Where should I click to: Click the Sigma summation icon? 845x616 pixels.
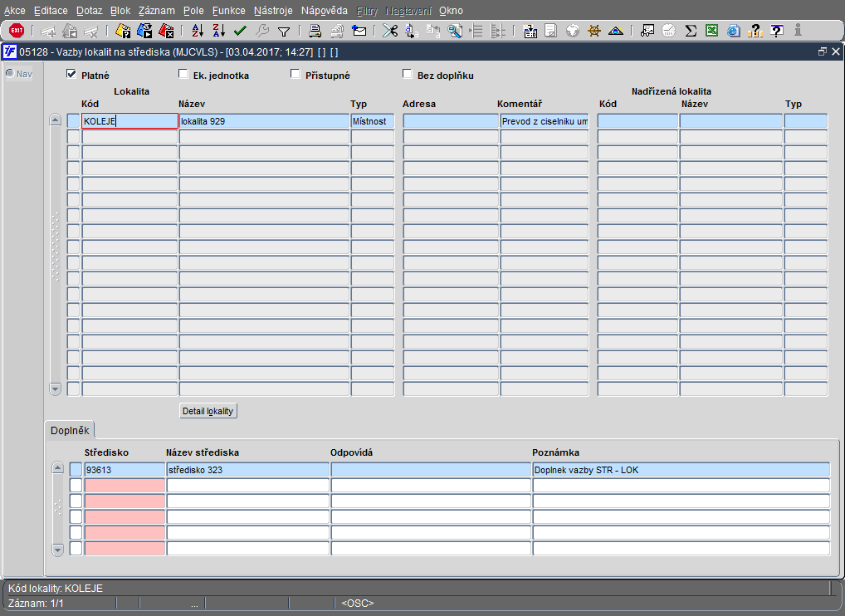click(691, 31)
